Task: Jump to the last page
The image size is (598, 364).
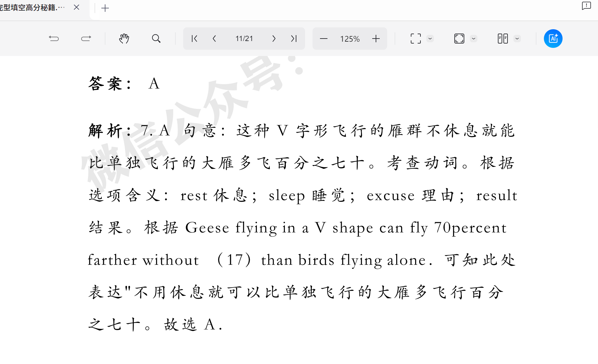Action: click(x=294, y=39)
